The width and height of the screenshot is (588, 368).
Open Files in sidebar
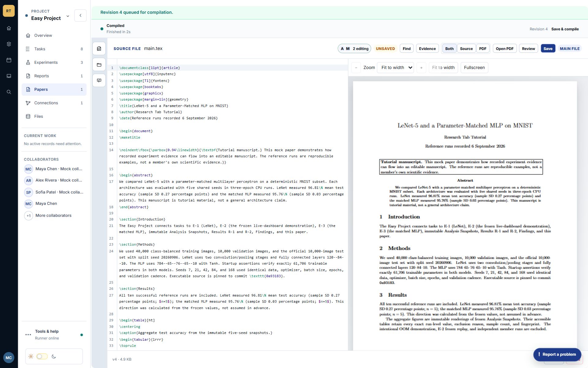point(54,117)
